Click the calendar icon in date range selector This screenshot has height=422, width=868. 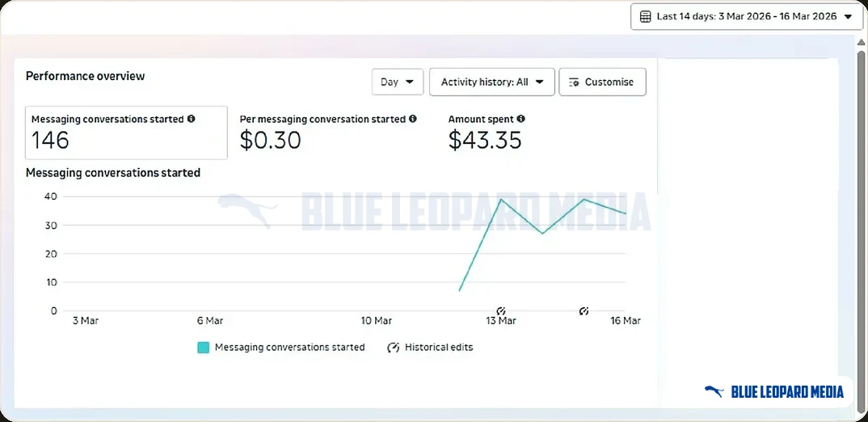(645, 17)
